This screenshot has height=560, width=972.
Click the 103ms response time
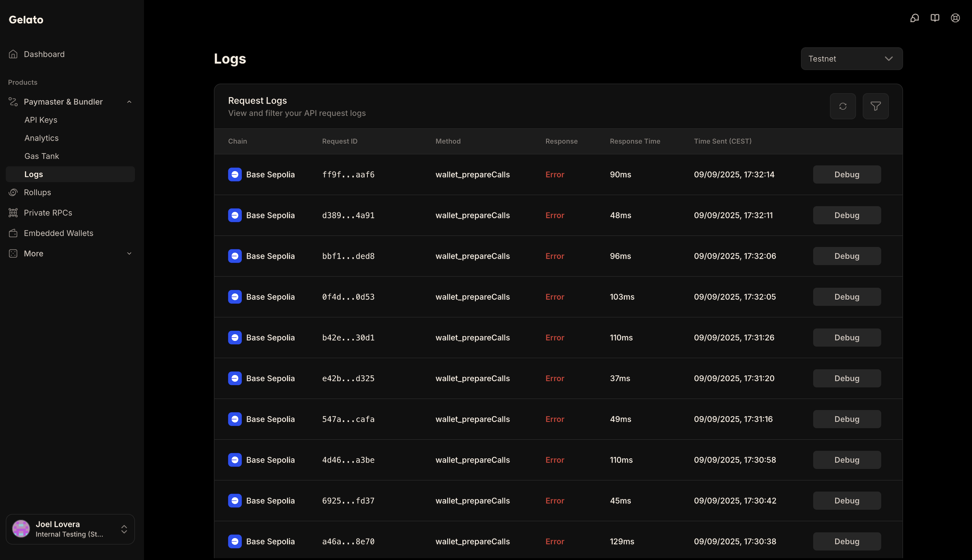pyautogui.click(x=622, y=297)
